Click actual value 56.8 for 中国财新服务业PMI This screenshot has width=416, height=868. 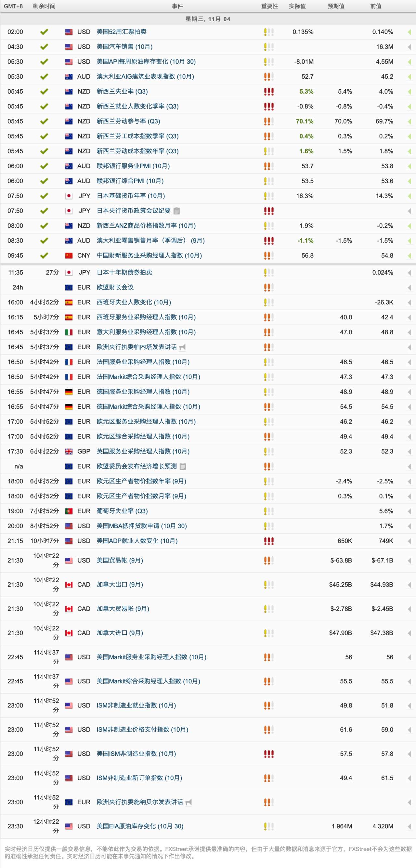307,255
